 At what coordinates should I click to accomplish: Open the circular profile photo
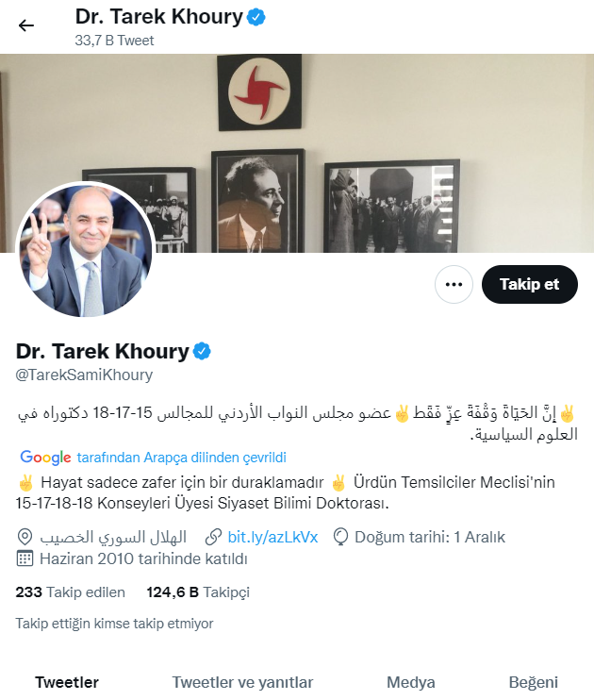click(x=85, y=250)
